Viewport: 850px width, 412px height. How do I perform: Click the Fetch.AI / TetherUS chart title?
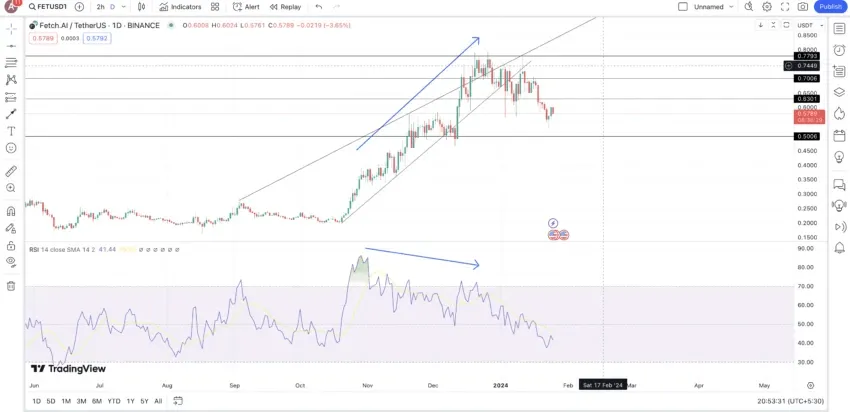(x=99, y=25)
